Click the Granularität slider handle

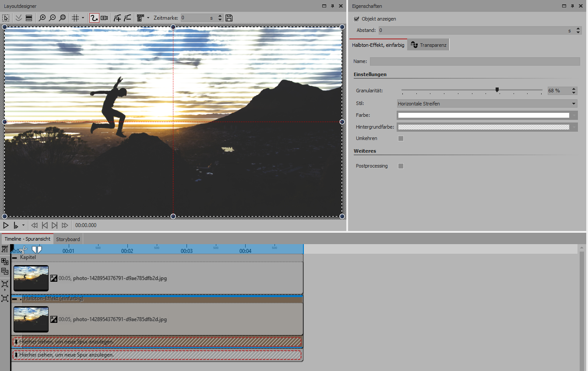coord(497,90)
